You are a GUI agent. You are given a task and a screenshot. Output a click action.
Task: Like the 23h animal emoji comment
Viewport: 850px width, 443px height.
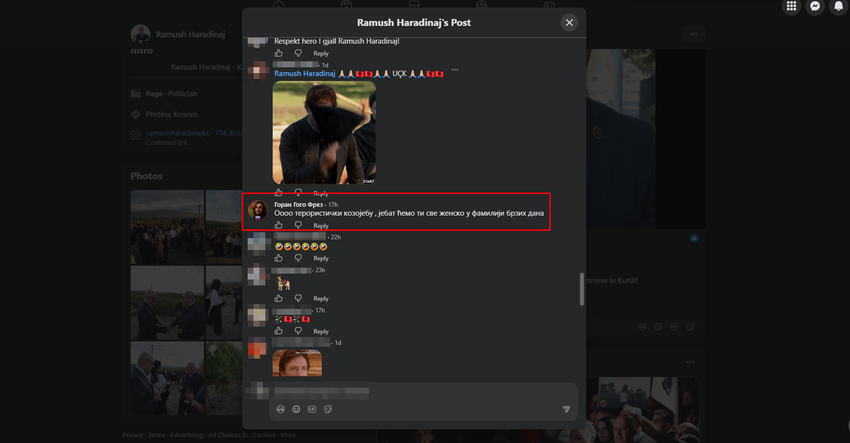(x=279, y=298)
